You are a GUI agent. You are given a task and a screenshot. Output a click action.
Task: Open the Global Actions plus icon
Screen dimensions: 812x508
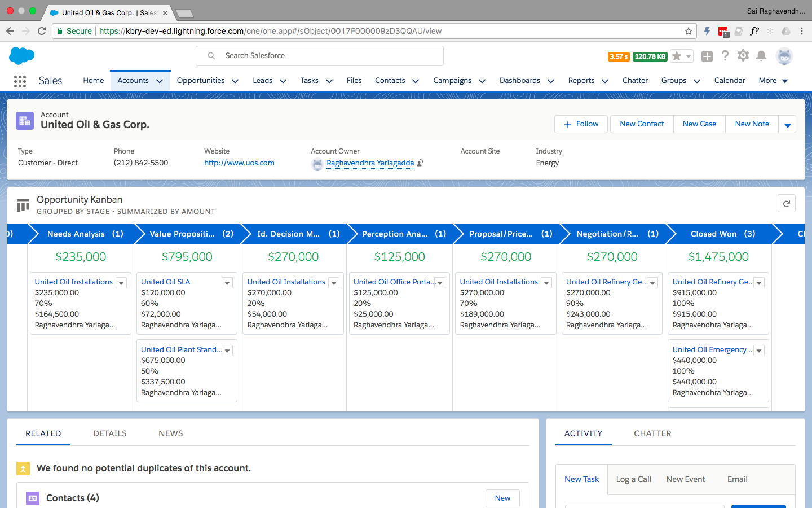[x=707, y=56]
